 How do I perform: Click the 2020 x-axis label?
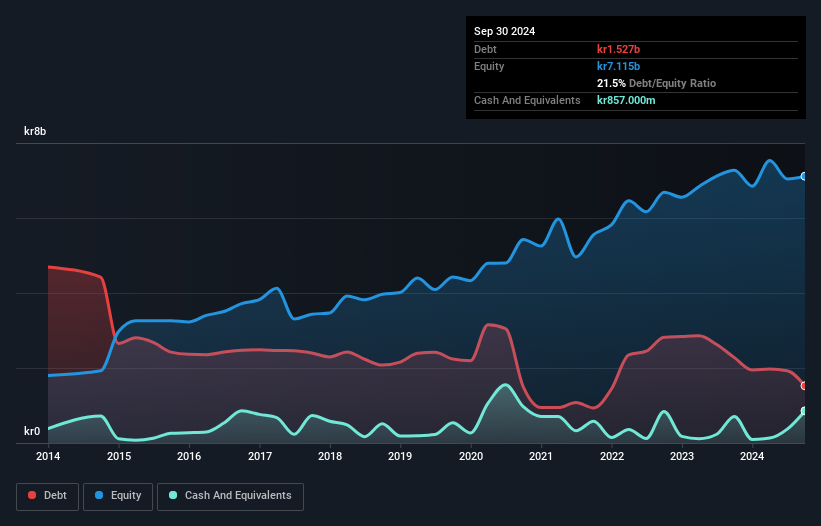point(471,456)
